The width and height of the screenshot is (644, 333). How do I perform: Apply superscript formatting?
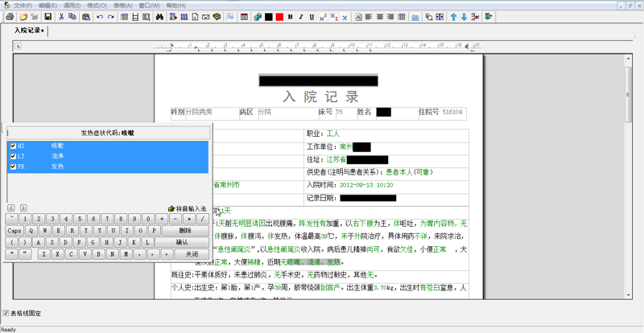click(323, 17)
